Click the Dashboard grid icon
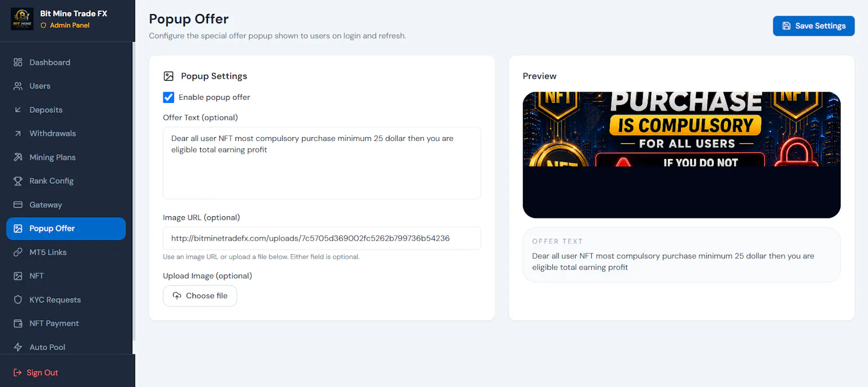This screenshot has width=868, height=387. [18, 62]
